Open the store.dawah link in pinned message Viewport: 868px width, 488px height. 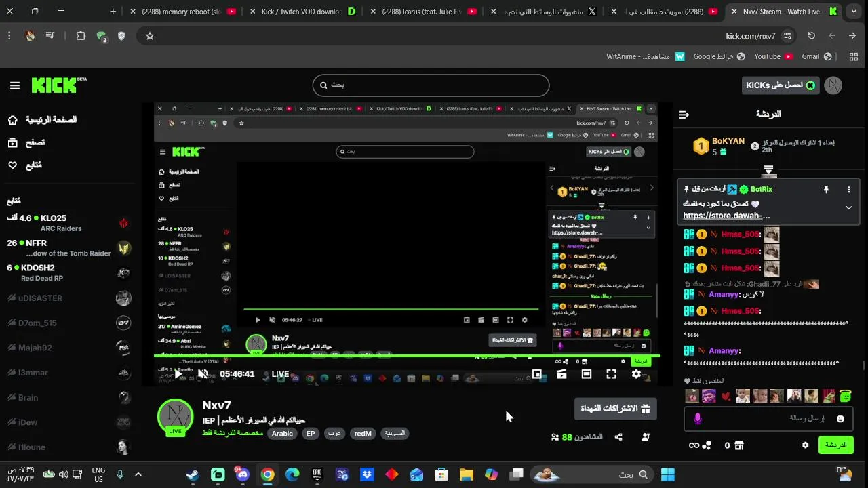(726, 216)
